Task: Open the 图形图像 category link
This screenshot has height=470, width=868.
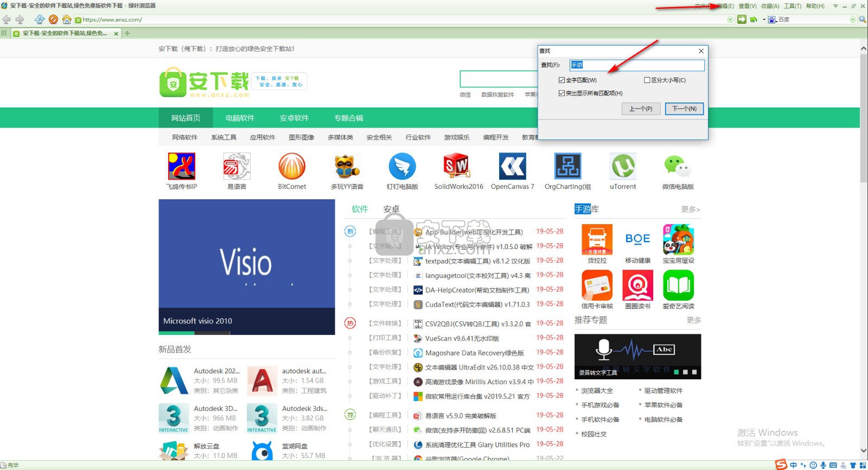Action: pos(302,137)
